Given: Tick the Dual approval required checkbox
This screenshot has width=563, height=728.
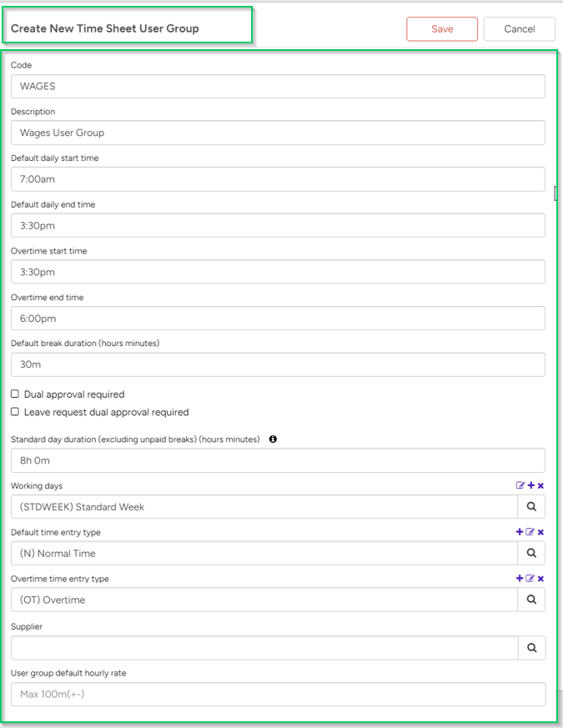Looking at the screenshot, I should click(x=15, y=394).
